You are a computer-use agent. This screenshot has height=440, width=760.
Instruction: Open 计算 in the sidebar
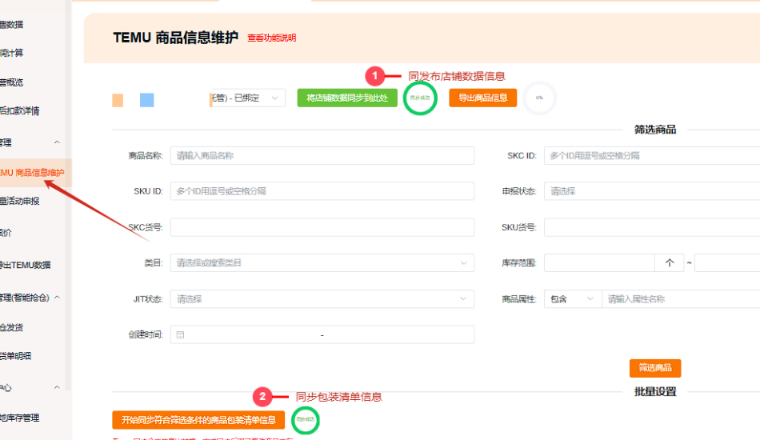pos(12,53)
